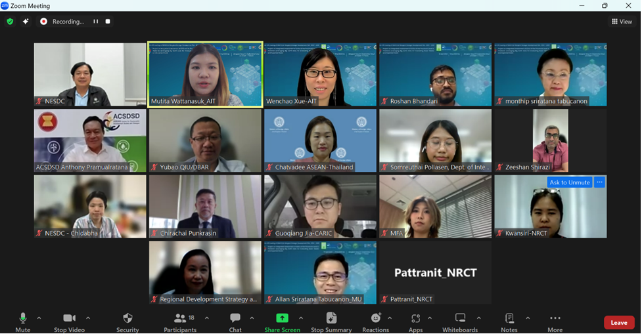
Task: Open the Participants panel
Action: pyautogui.click(x=180, y=322)
